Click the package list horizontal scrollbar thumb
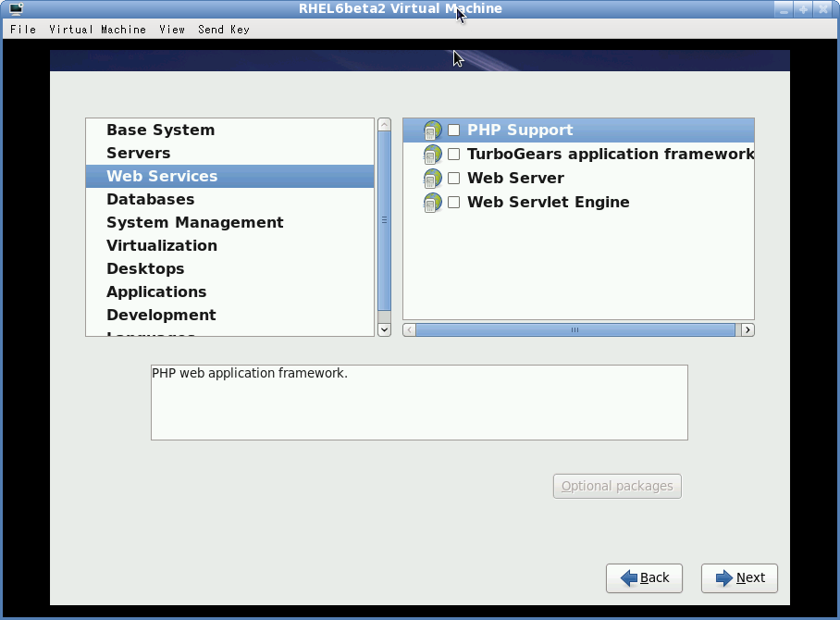 [574, 330]
